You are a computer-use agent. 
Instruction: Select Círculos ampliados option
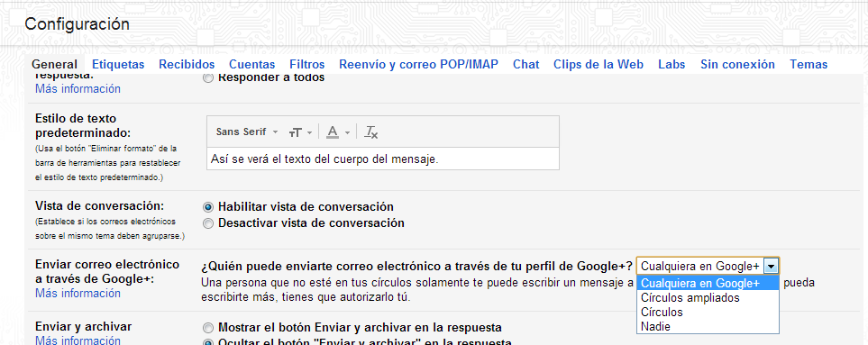[x=708, y=298]
